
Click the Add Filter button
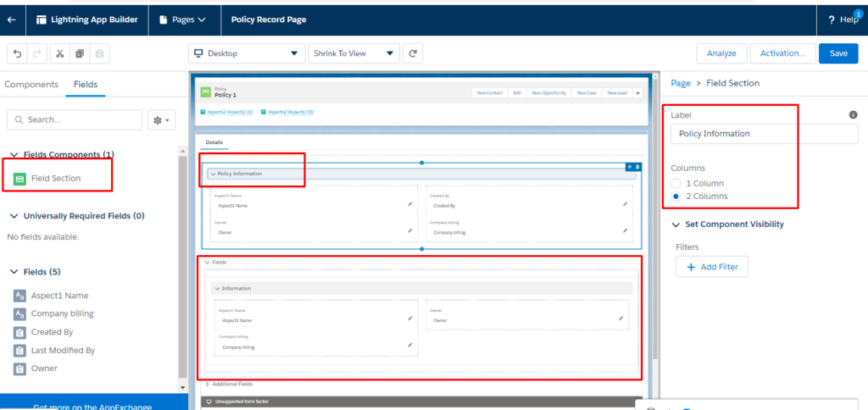point(711,267)
